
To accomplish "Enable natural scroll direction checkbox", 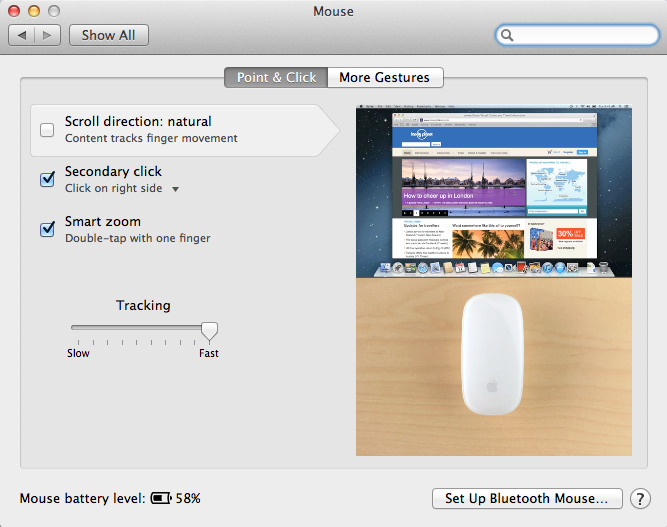I will [x=47, y=130].
